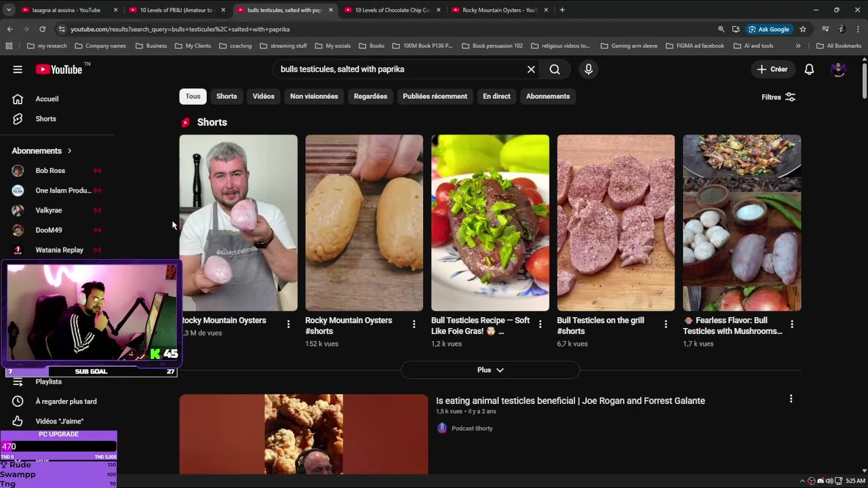
Task: Select the Regardées filter chip
Action: [x=370, y=96]
